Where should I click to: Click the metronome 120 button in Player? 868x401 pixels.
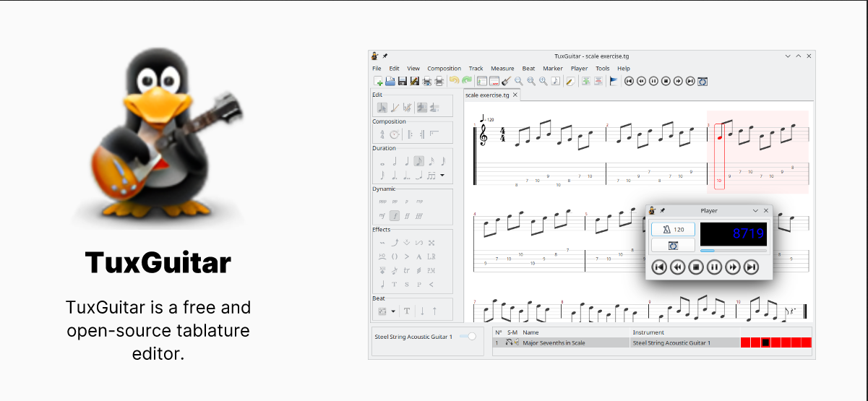(673, 229)
